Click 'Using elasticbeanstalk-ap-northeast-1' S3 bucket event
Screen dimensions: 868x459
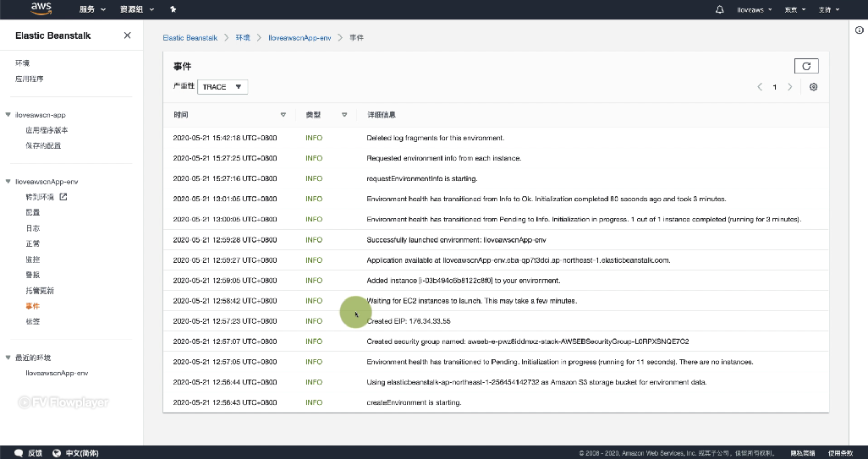pyautogui.click(x=536, y=382)
